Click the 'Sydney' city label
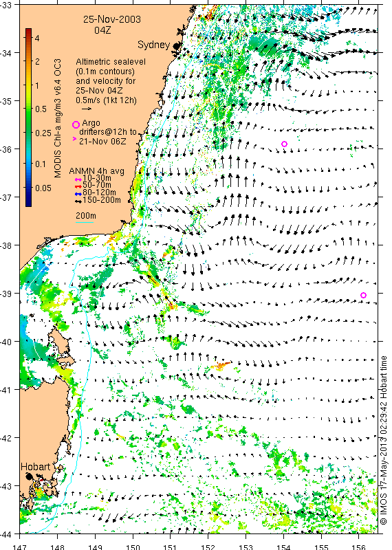 point(154,45)
